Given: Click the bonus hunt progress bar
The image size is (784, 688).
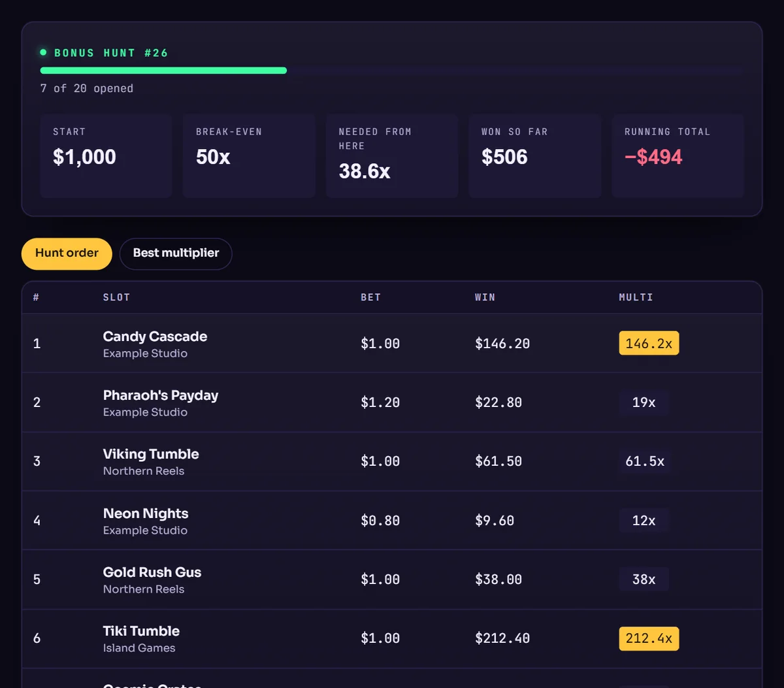Looking at the screenshot, I should (391, 71).
